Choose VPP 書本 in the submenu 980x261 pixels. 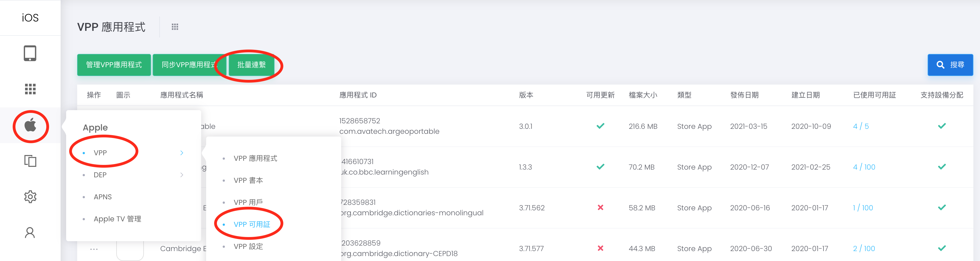pyautogui.click(x=248, y=180)
